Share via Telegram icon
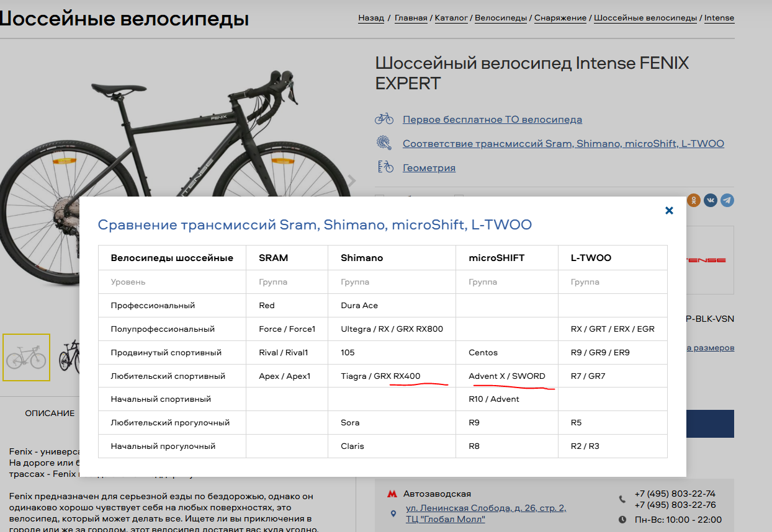 (727, 200)
